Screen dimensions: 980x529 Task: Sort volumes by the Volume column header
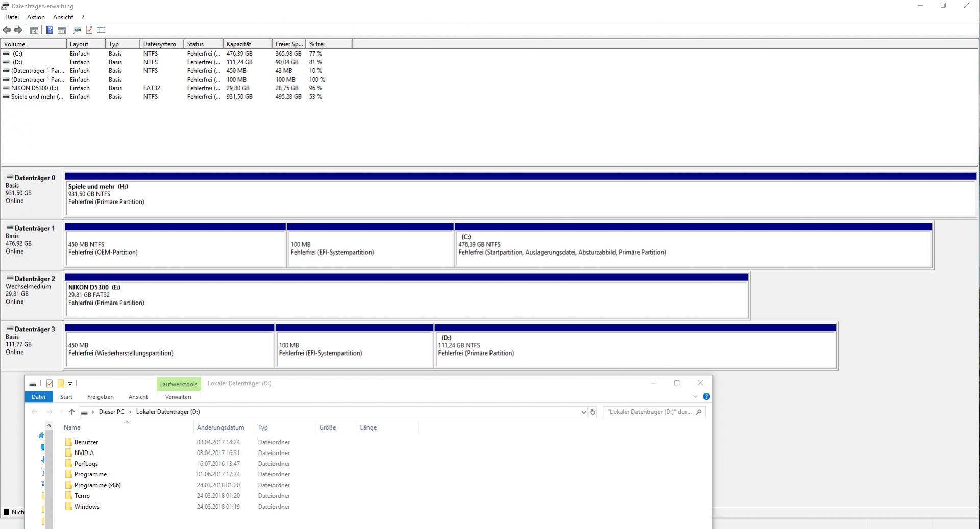point(34,44)
